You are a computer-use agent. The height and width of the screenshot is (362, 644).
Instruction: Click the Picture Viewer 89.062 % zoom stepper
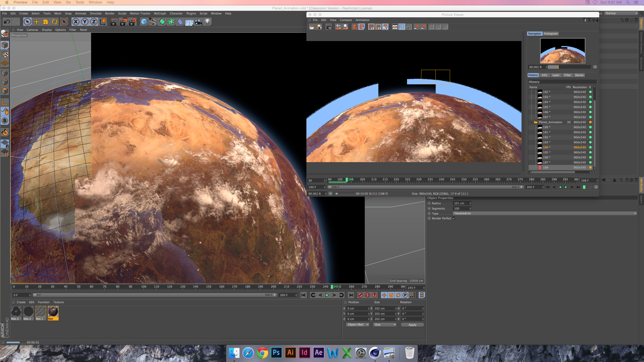(x=326, y=194)
